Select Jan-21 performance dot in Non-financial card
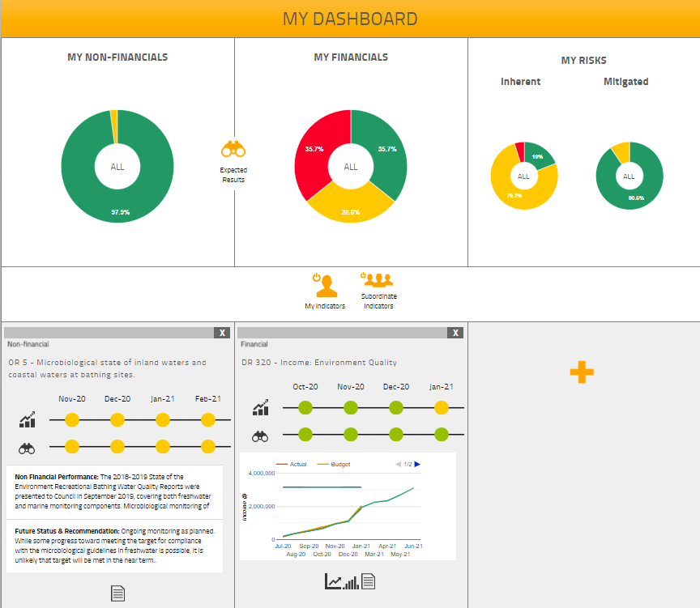Screen dimensions: 700x608 pyautogui.click(x=163, y=419)
